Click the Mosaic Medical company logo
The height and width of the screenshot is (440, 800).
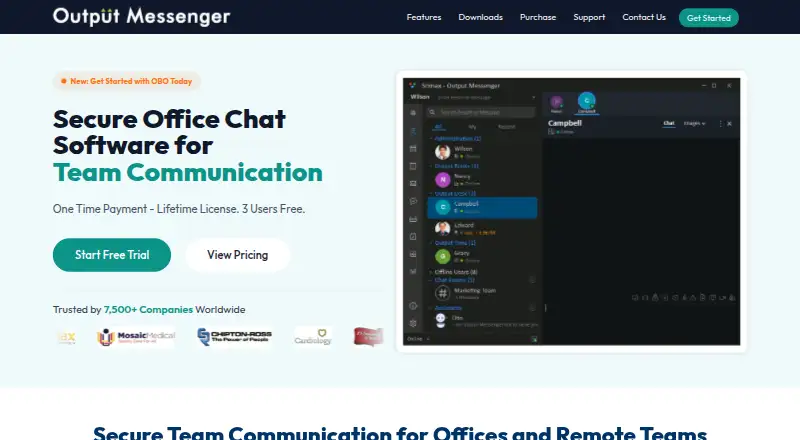coord(136,337)
